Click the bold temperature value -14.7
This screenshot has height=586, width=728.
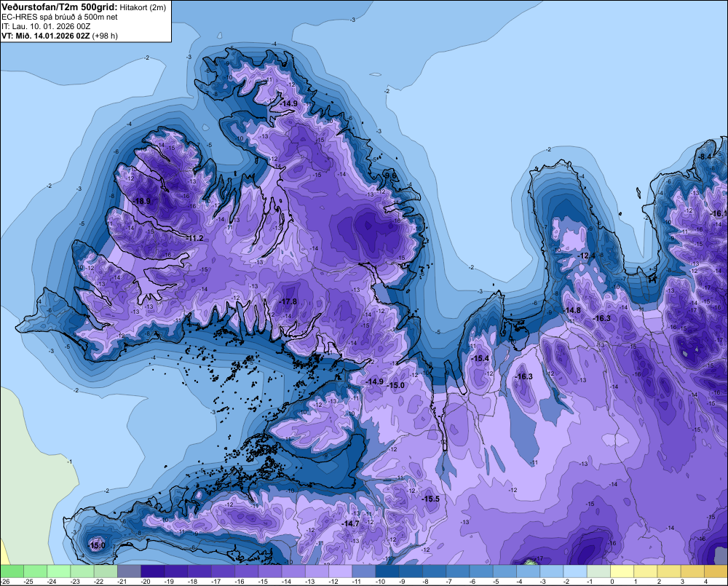(351, 524)
